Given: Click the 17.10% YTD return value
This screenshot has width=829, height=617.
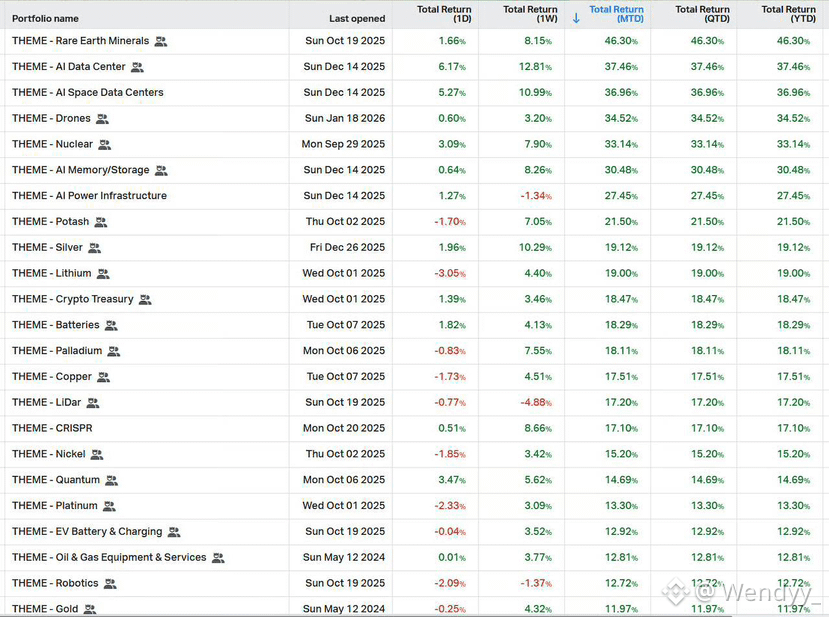Looking at the screenshot, I should click(794, 428).
